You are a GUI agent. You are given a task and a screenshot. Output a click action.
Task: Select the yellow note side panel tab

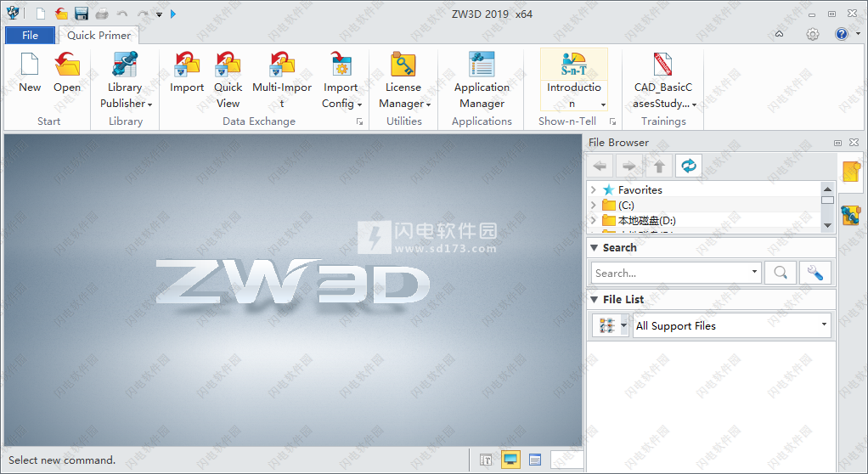pyautogui.click(x=851, y=171)
